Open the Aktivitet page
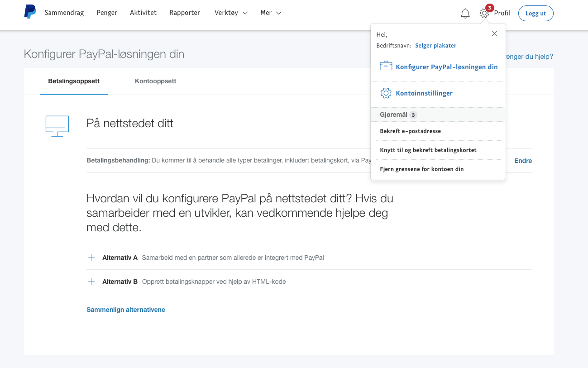Viewport: 588px width, 368px height. tap(143, 13)
